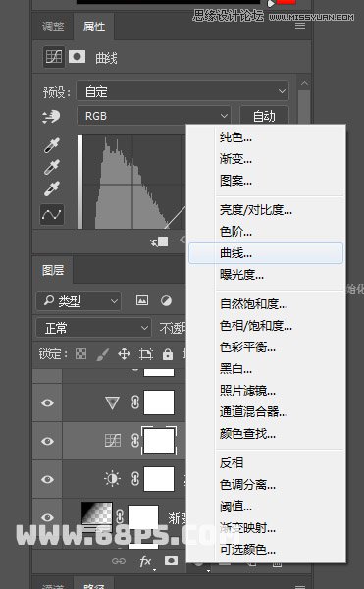Viewport: 364px width, 589px height.
Task: Click the brightness layer sun icon
Action: coord(112,479)
